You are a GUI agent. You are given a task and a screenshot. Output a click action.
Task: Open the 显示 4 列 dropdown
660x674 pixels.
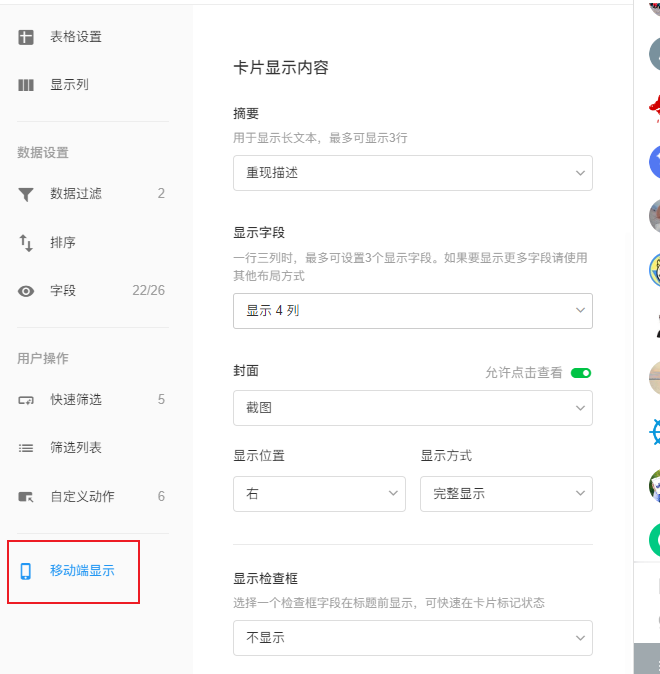[412, 311]
